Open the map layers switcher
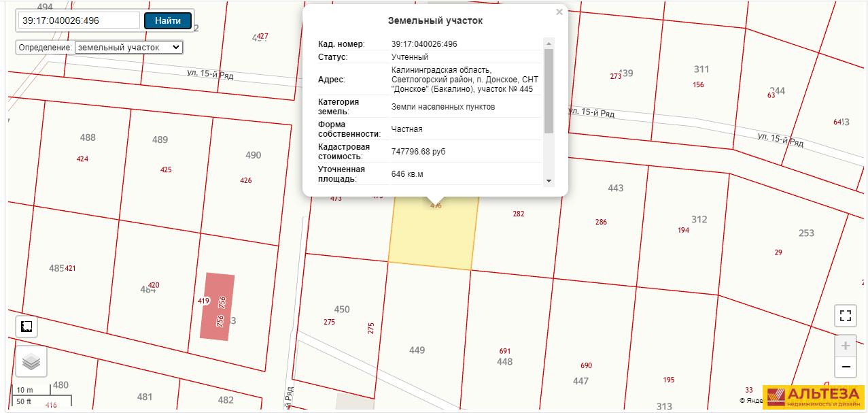The width and height of the screenshot is (868, 413). coord(31,362)
